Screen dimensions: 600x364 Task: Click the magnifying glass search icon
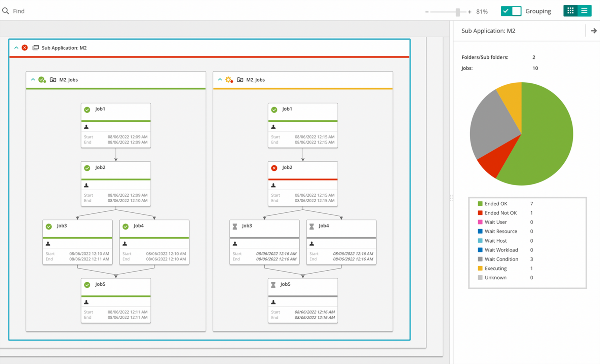point(5,11)
